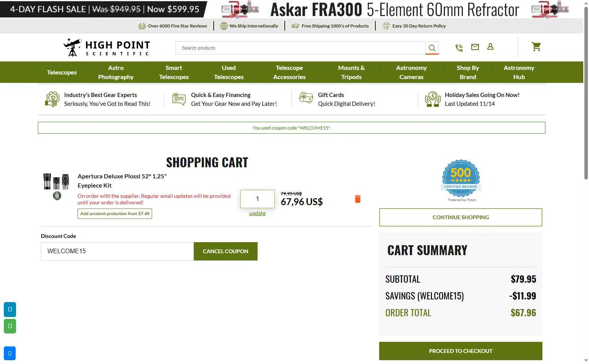
Task: Open the Used Telescopes menu
Action: [229, 72]
